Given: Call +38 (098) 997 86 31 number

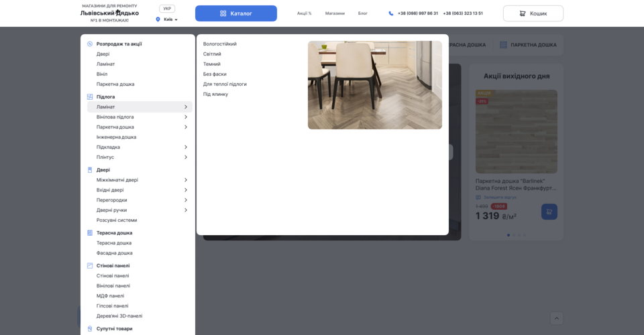Looking at the screenshot, I should click(x=418, y=13).
